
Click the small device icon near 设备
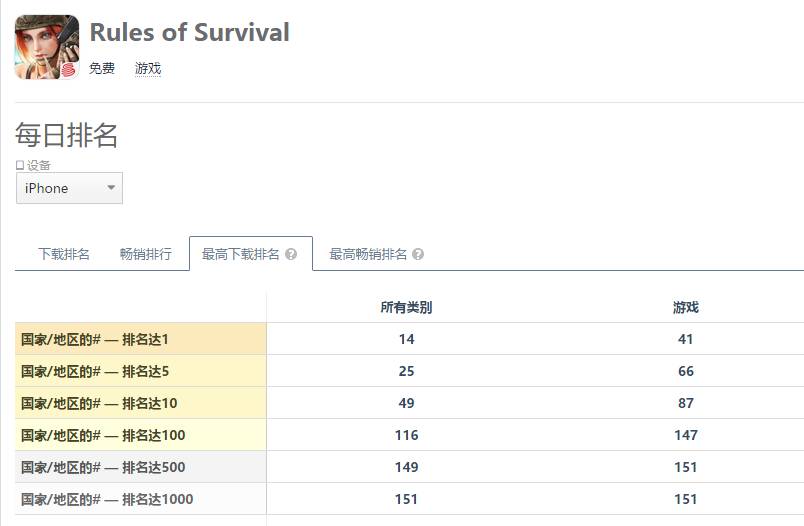(20, 165)
